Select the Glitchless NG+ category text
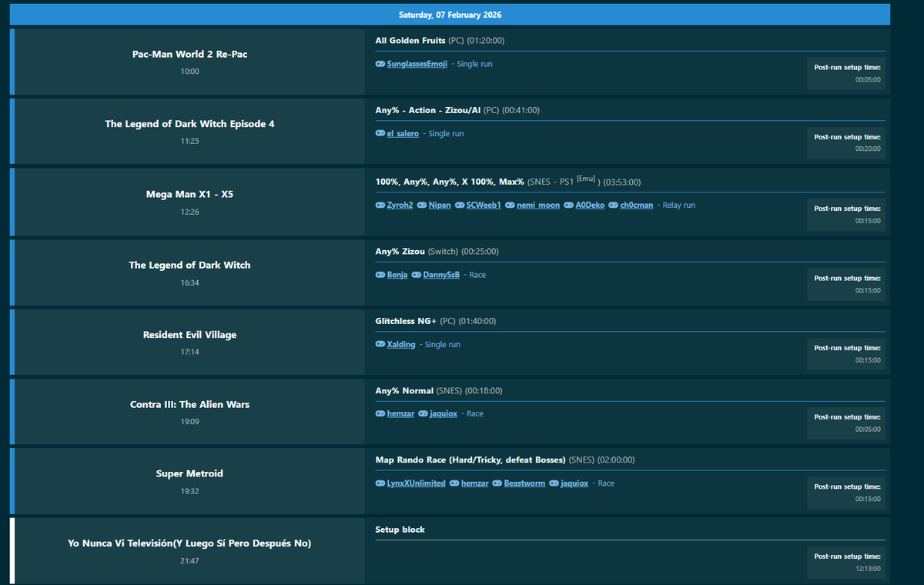The width and height of the screenshot is (924, 585). [406, 321]
